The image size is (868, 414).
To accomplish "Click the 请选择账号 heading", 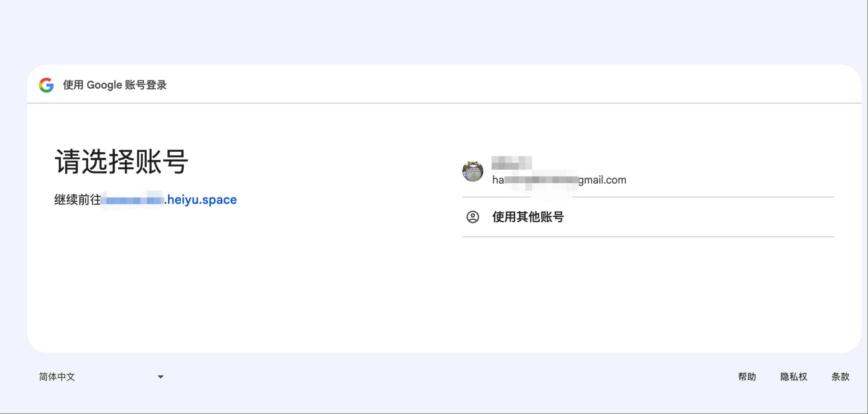I will point(121,162).
